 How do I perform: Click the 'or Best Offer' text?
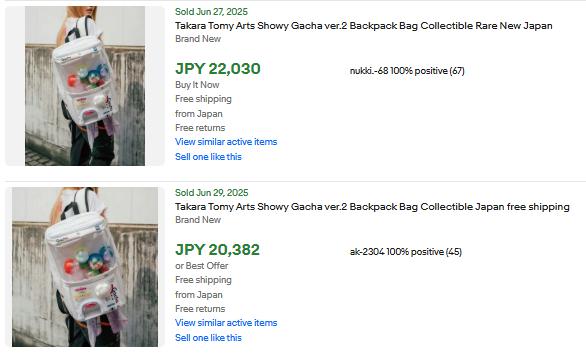(x=202, y=266)
